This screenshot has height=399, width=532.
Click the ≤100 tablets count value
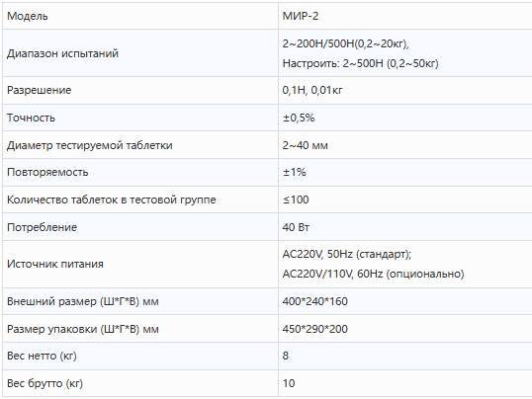tap(296, 199)
